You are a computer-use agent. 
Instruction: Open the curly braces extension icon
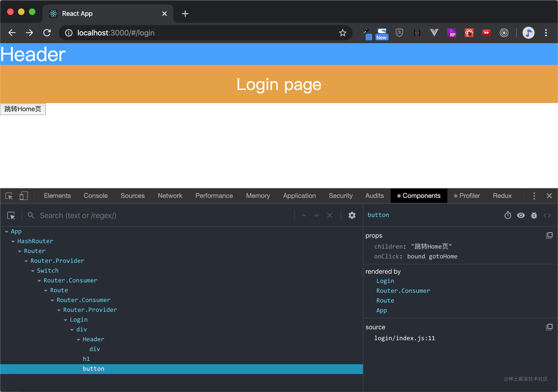(417, 33)
